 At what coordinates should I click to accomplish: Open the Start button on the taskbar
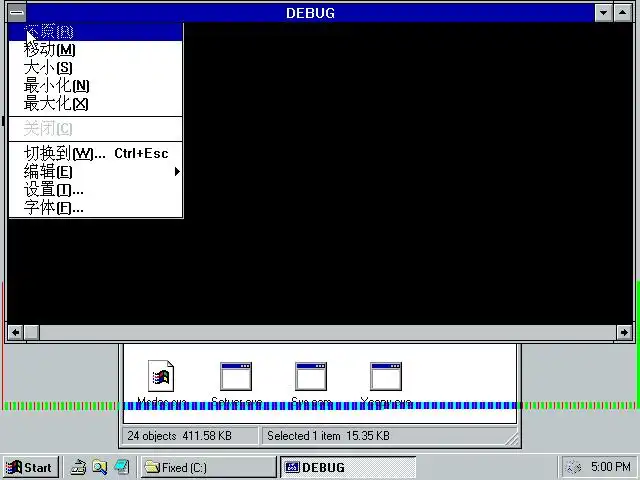[31, 467]
